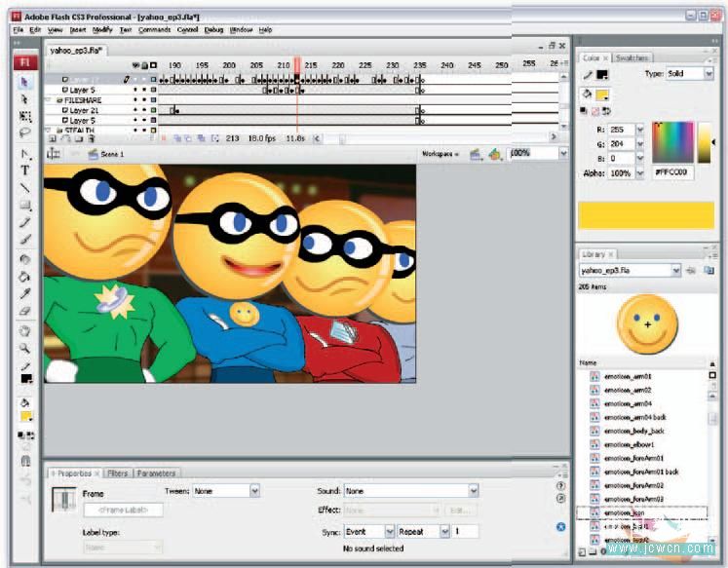Image resolution: width=728 pixels, height=568 pixels.
Task: Select the Eraser tool
Action: (25, 311)
